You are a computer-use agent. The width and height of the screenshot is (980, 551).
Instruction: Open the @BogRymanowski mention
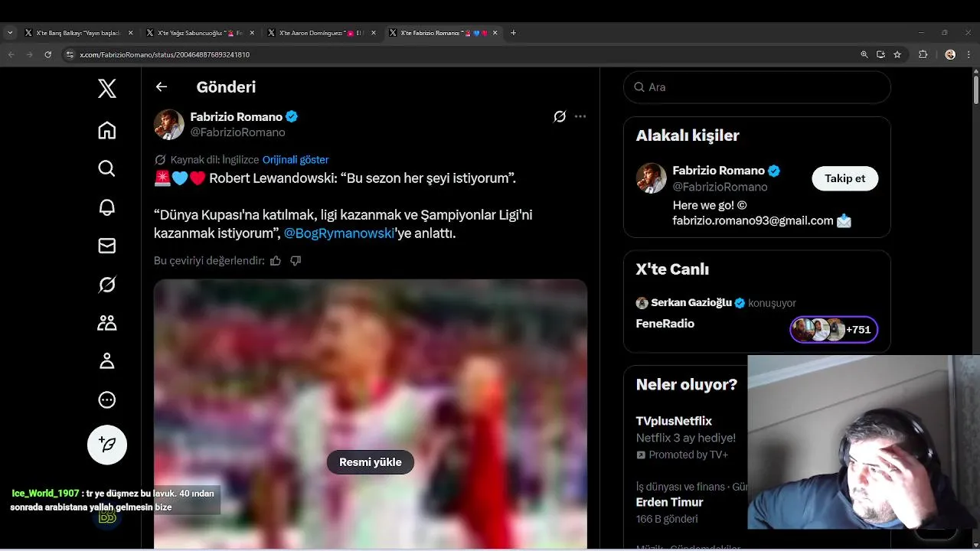(338, 233)
